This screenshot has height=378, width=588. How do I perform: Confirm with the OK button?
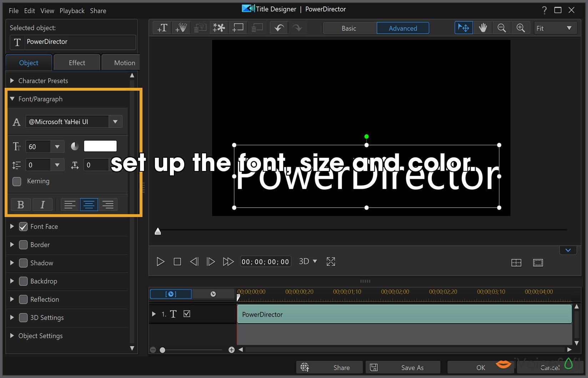[x=481, y=367]
